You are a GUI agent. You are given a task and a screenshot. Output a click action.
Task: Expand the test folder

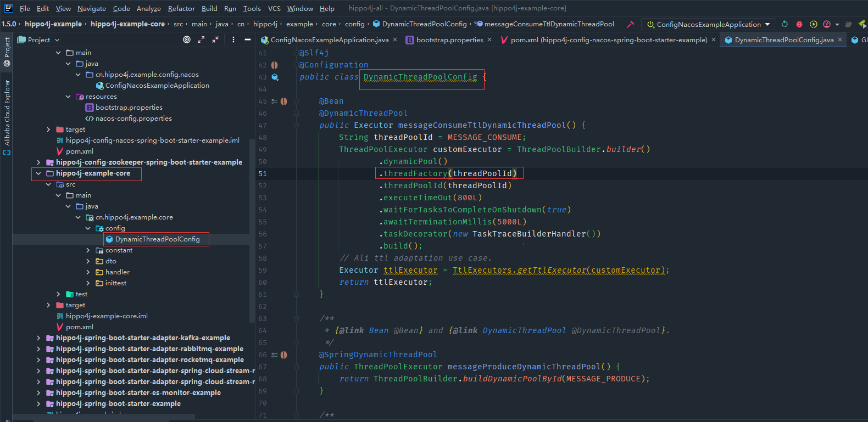[58, 294]
